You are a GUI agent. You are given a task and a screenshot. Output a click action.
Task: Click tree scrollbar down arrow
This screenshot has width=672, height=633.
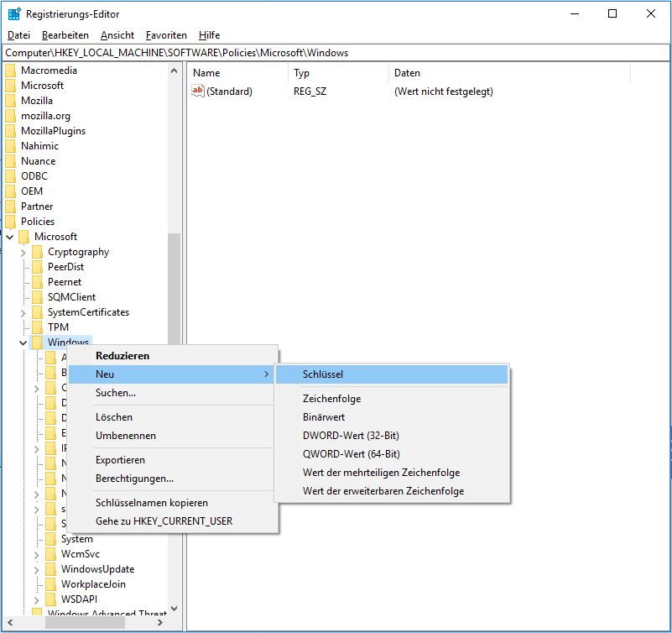click(174, 608)
